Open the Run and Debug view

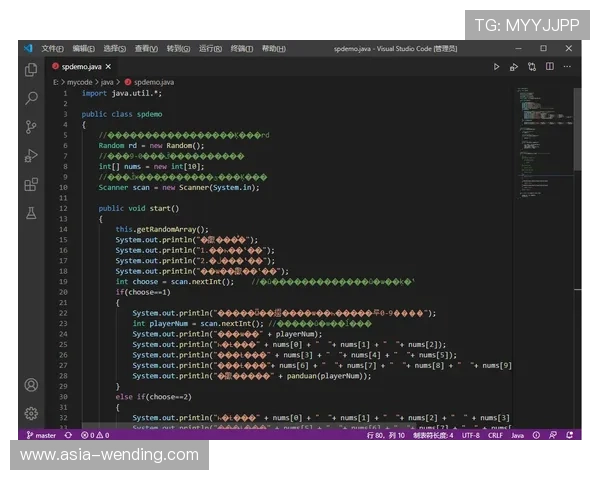pos(31,155)
